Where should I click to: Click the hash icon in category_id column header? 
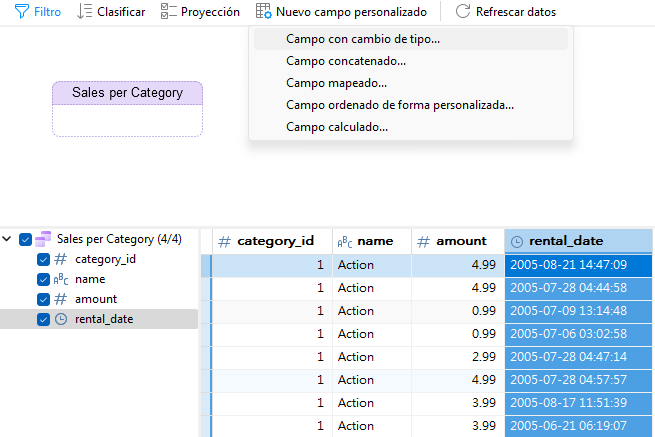pos(224,241)
